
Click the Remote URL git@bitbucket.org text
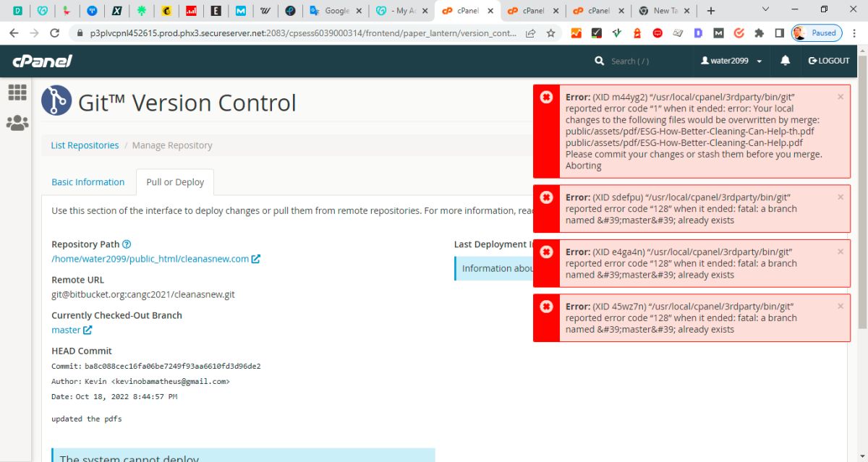[x=143, y=294]
